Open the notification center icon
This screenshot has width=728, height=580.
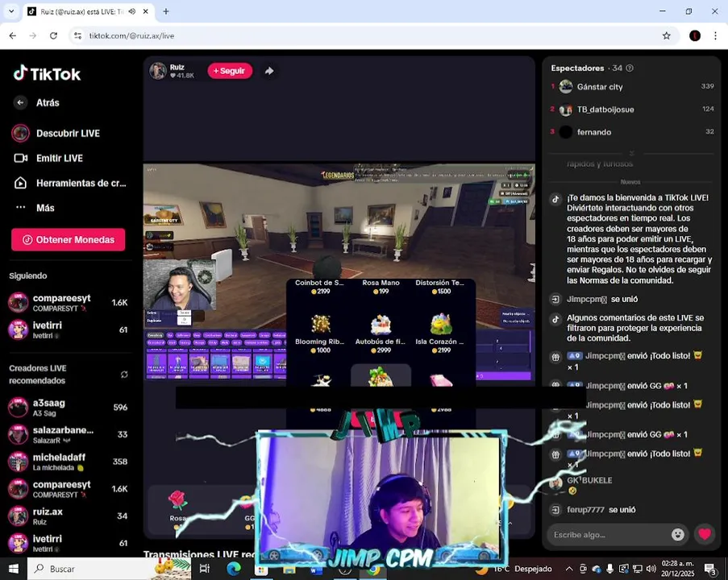tap(710, 569)
